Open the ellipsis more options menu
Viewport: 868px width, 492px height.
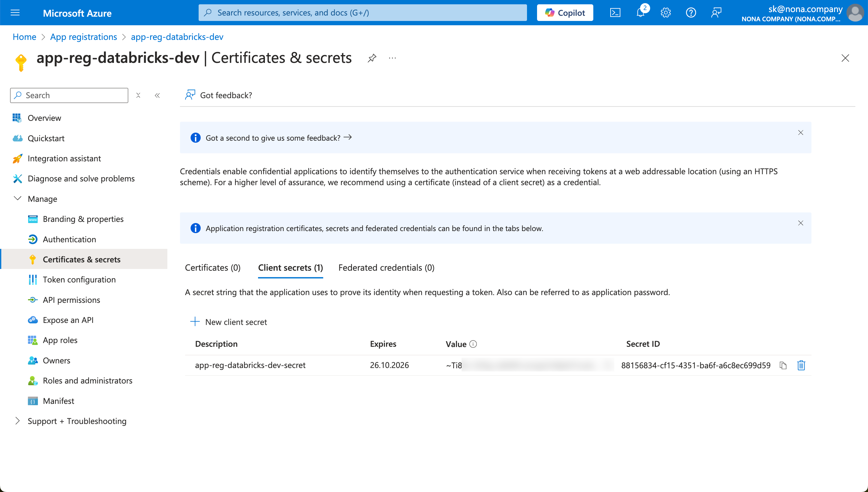(392, 58)
